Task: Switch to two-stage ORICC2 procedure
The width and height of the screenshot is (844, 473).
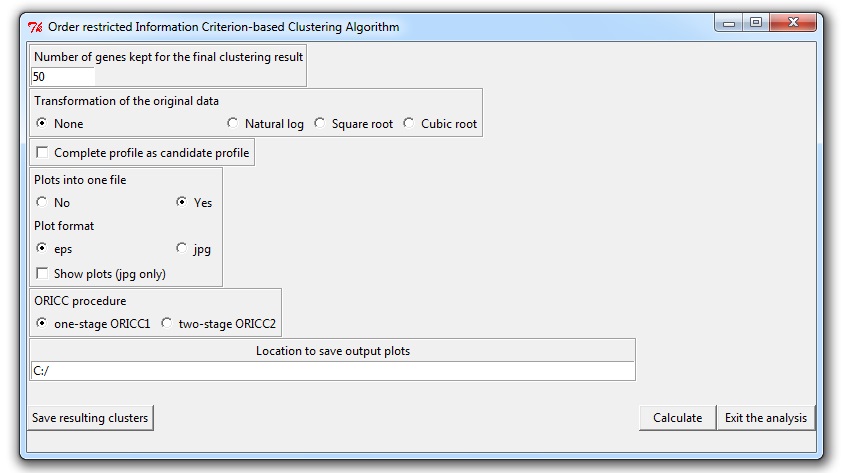Action: click(x=167, y=323)
